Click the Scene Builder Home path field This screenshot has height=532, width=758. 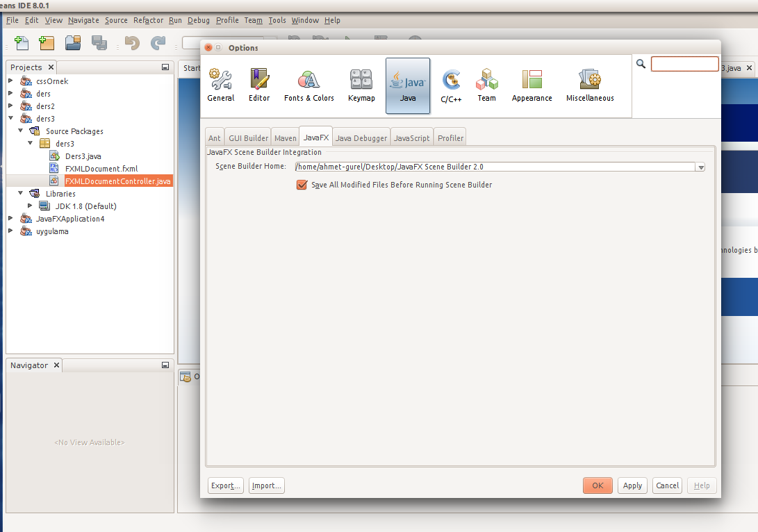[495, 167]
